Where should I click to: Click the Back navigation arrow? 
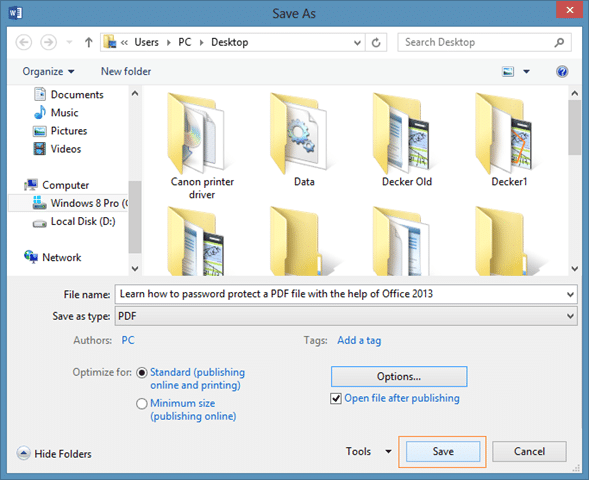(24, 42)
